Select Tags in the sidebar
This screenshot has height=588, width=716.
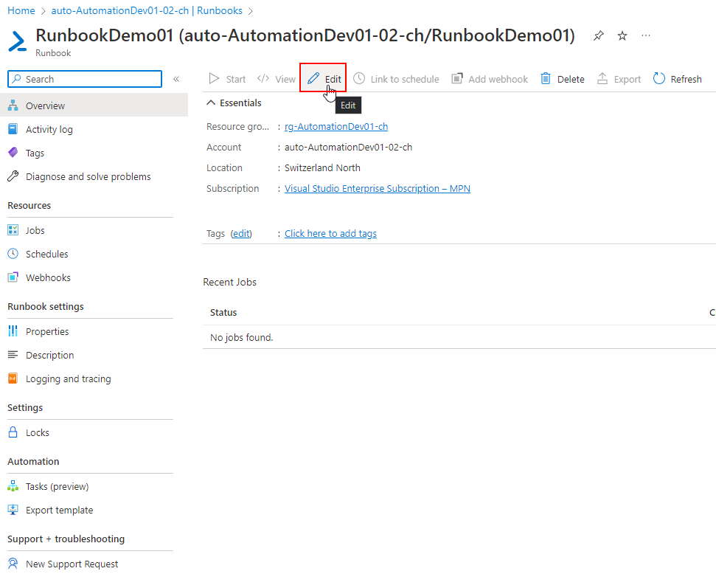(x=94, y=153)
